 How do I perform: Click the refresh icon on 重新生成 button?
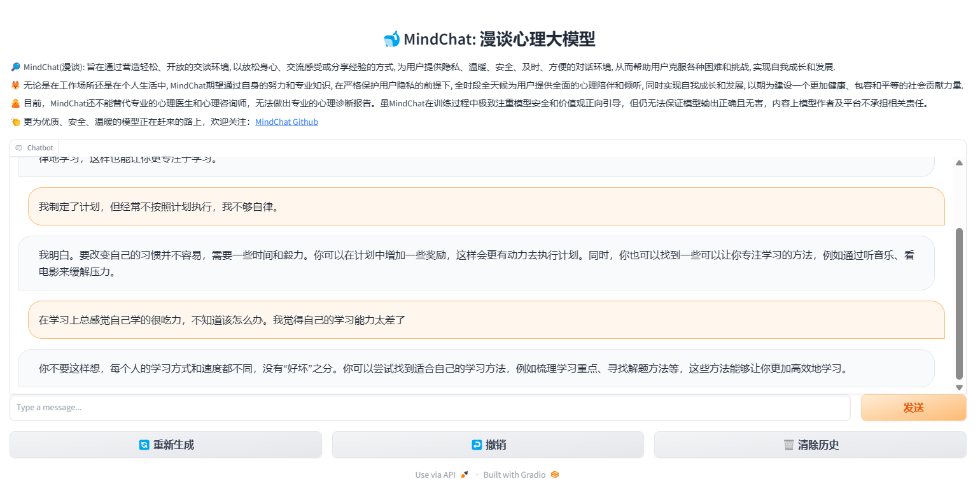[x=144, y=445]
